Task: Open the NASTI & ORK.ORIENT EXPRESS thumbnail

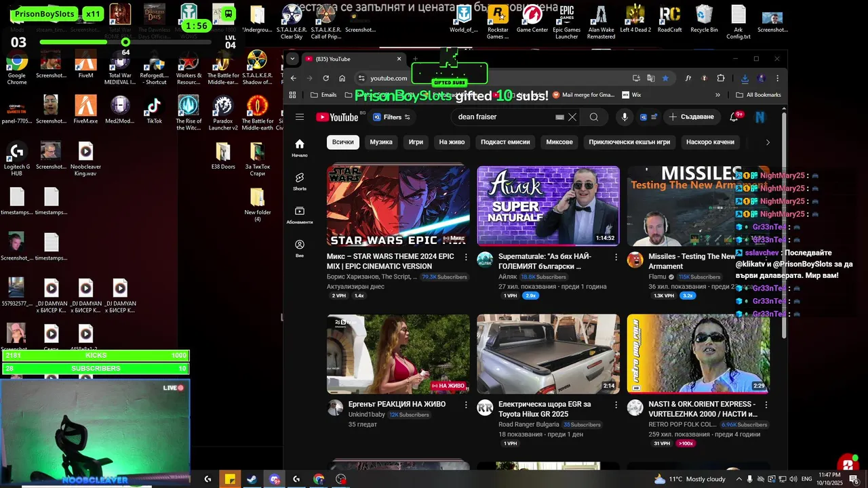Action: (698, 354)
